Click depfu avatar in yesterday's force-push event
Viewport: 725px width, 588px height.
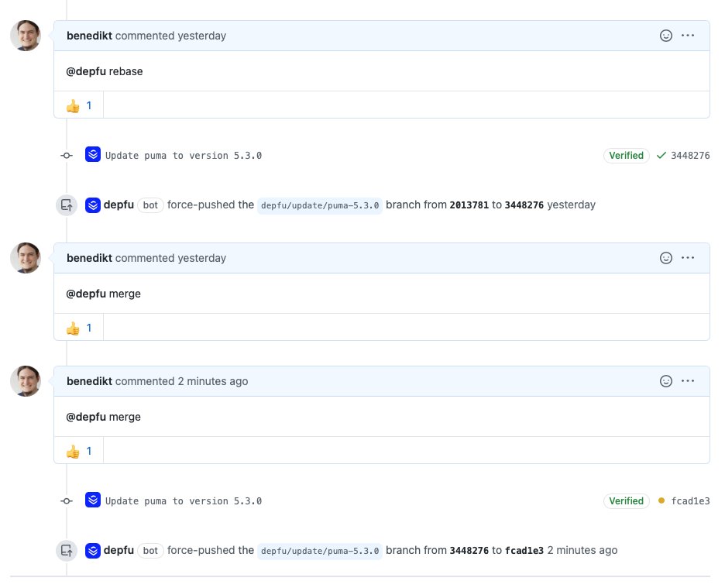tap(93, 205)
